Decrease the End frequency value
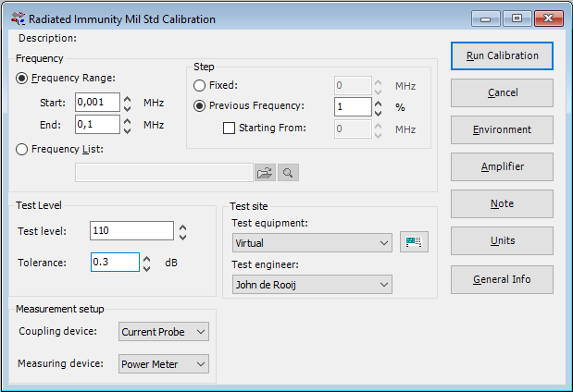 (127, 130)
